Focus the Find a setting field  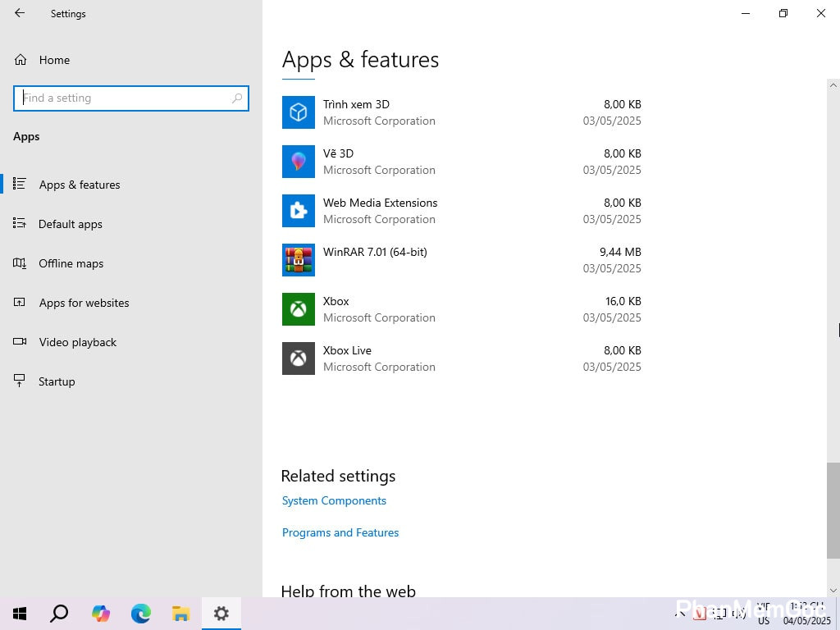pos(123,98)
